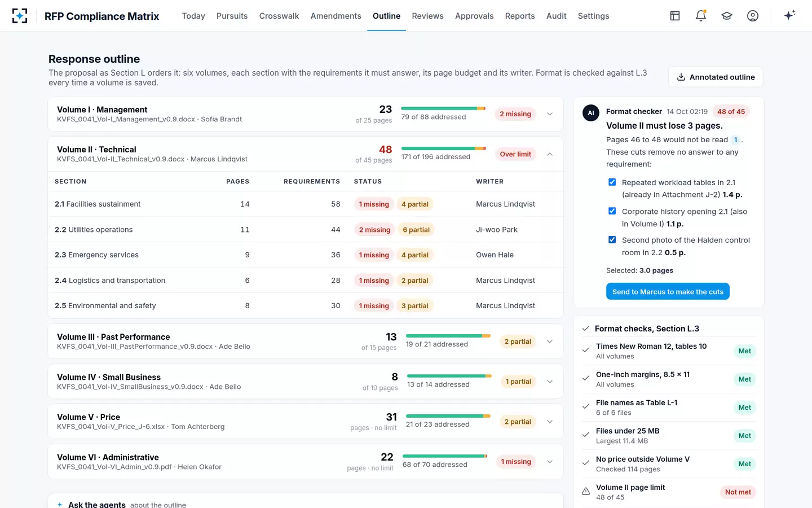Click the 'REQUIREMENTS' column header
This screenshot has height=508, width=812.
tap(312, 182)
